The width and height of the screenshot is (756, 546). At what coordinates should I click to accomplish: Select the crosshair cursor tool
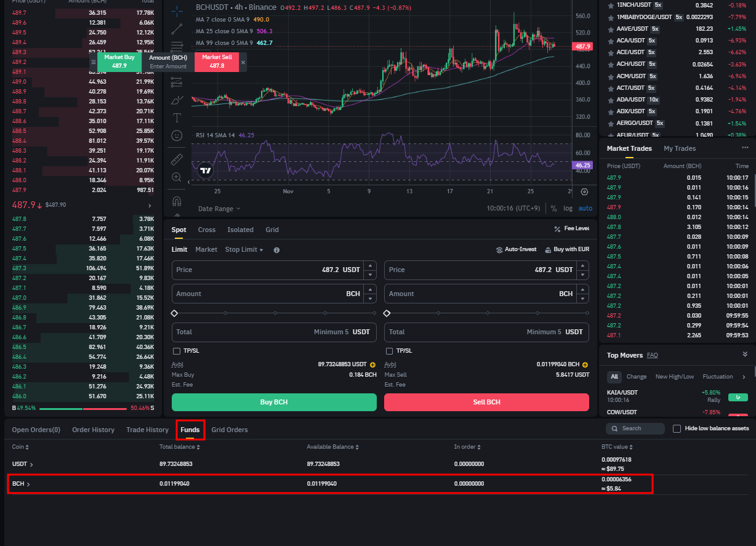click(177, 10)
